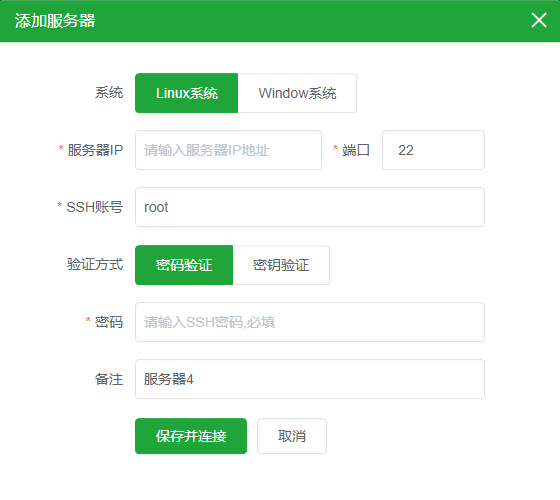Click the 验证方式 label text
Image resolution: width=560 pixels, height=500 pixels.
95,264
